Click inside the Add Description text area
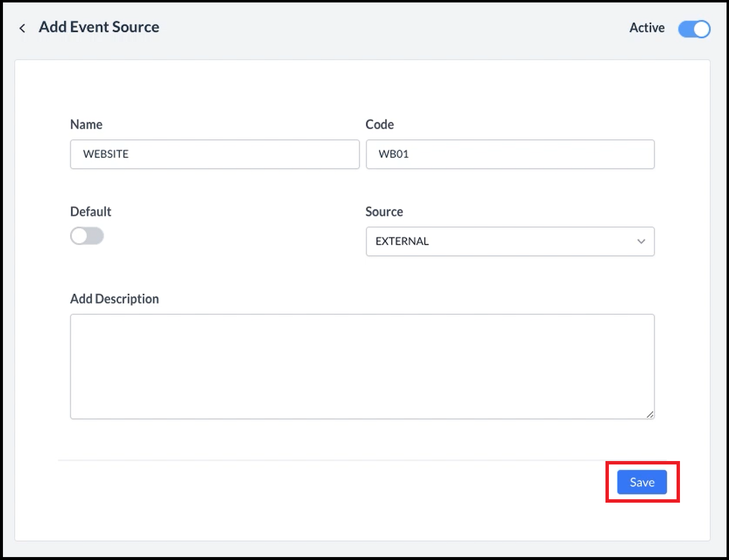The height and width of the screenshot is (560, 729). pos(362,366)
